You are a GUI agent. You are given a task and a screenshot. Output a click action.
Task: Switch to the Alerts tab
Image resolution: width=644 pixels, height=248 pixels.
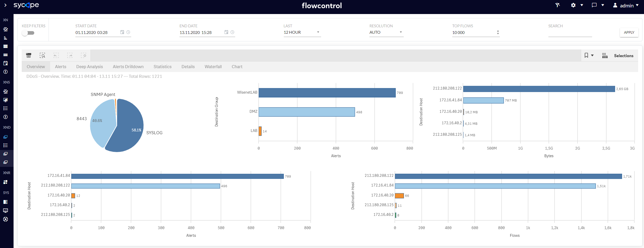61,67
